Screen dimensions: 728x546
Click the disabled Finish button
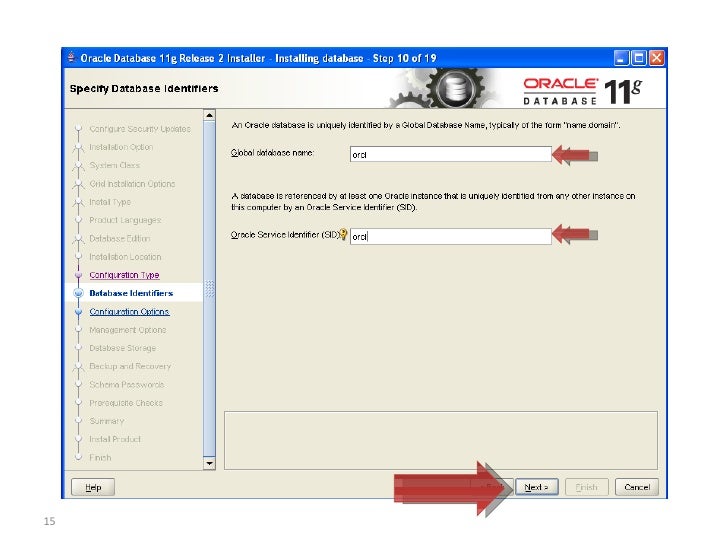pyautogui.click(x=586, y=487)
